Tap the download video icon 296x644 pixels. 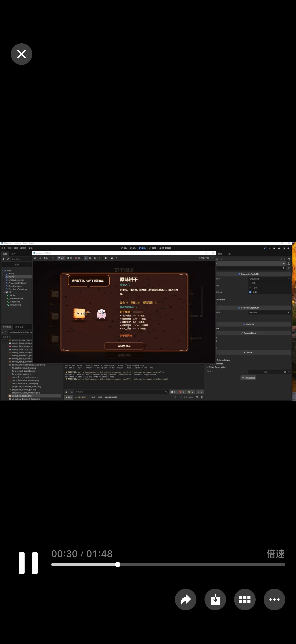[215, 600]
